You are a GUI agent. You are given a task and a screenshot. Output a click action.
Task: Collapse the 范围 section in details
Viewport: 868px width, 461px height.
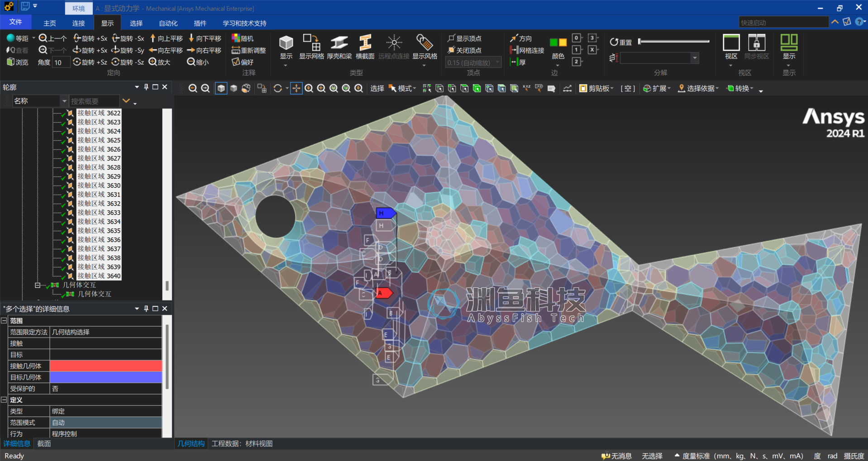[4, 321]
